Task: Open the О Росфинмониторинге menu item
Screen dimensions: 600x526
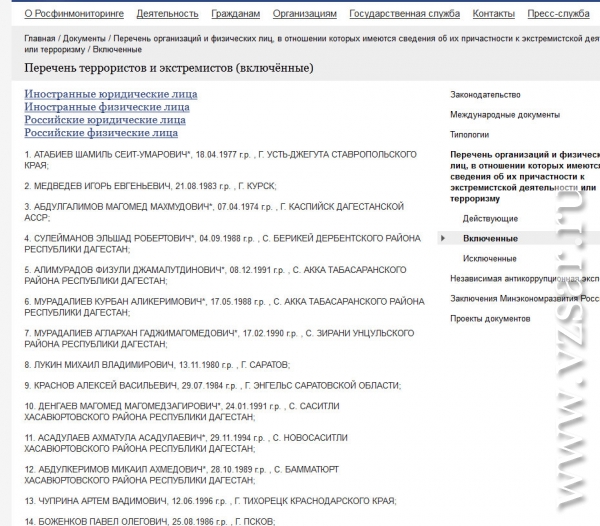Action: coord(74,14)
